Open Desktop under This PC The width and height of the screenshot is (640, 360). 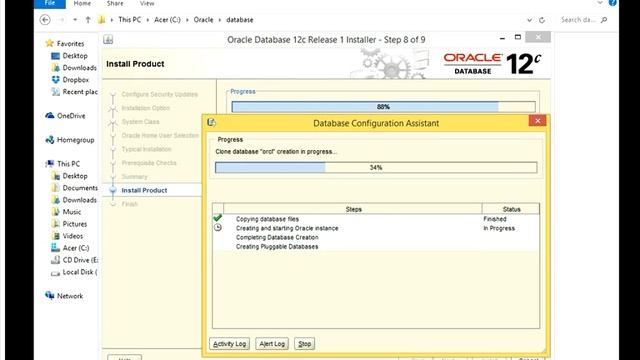pyautogui.click(x=75, y=176)
